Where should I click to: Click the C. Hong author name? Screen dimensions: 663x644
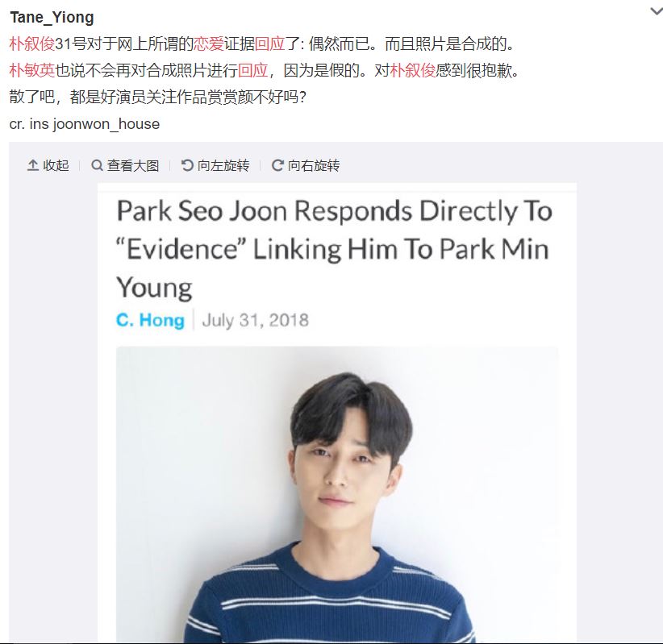(x=150, y=320)
